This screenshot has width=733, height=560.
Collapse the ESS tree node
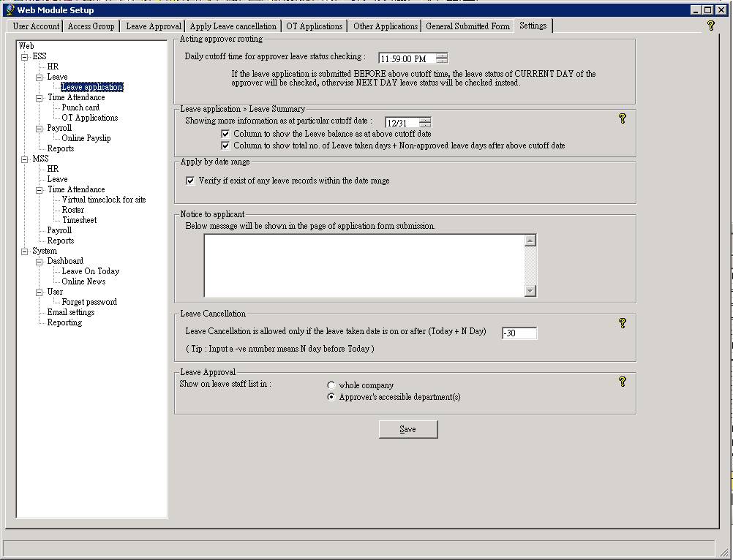24,56
